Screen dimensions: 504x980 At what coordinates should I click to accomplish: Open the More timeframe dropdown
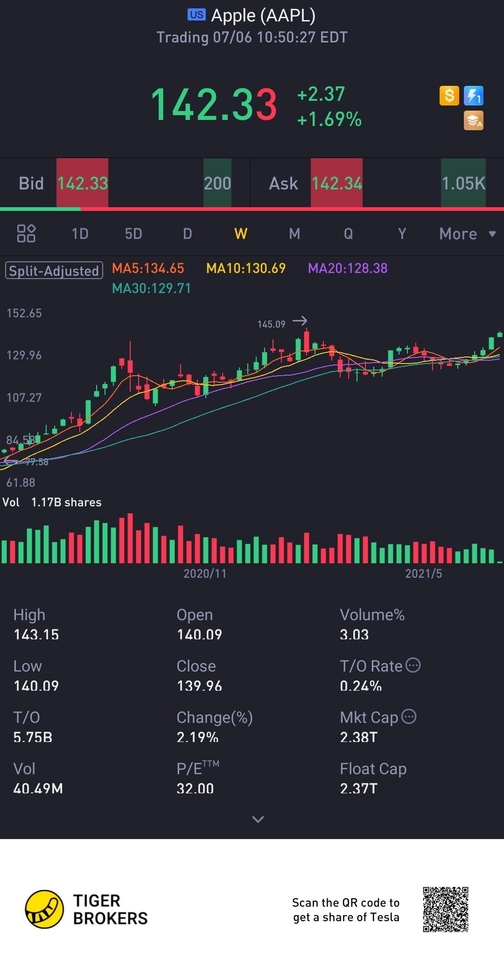[467, 233]
